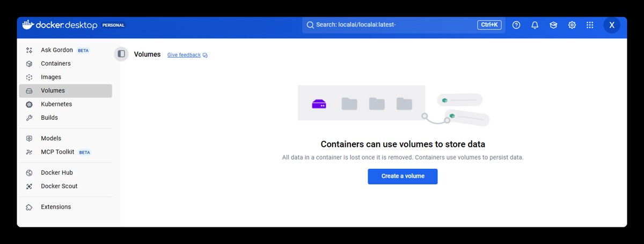
Task: Click the Images sidebar icon
Action: click(x=29, y=77)
